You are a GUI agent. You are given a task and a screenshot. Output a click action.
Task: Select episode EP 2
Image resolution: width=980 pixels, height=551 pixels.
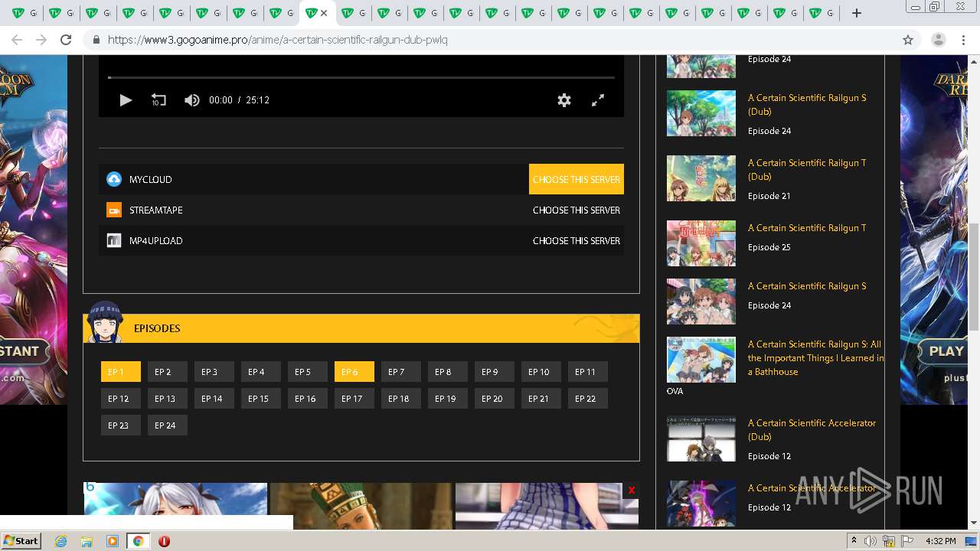click(168, 372)
